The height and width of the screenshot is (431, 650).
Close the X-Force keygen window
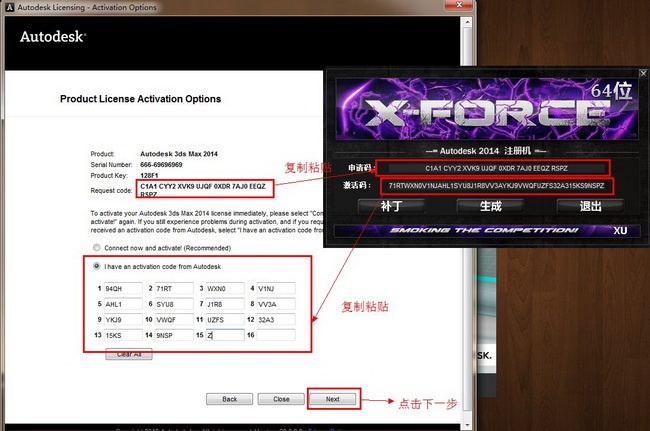[x=643, y=73]
